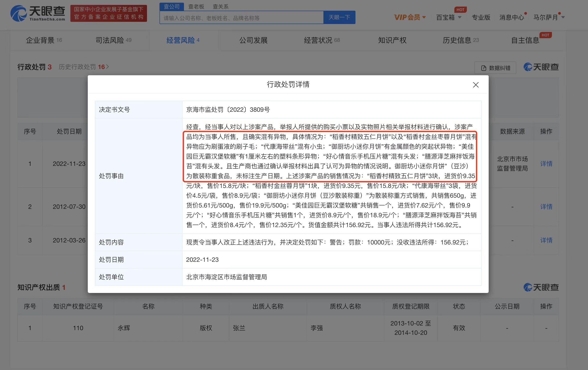Click registration number 110 cell
The height and width of the screenshot is (370, 588).
(78, 328)
